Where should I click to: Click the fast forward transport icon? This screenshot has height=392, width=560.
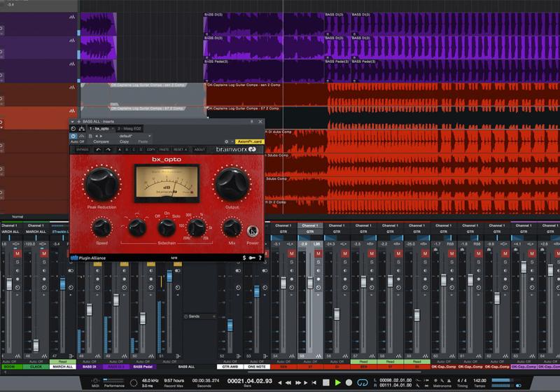click(x=298, y=383)
